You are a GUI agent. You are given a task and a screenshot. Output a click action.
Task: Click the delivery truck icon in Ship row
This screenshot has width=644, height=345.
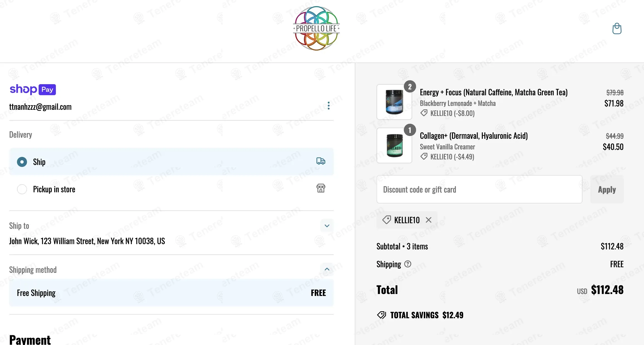coord(321,161)
